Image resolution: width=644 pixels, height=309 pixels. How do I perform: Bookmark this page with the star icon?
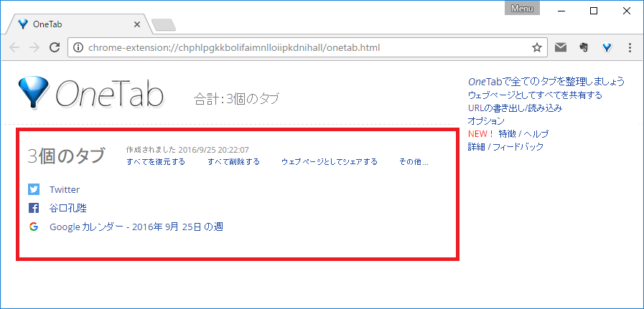click(536, 48)
